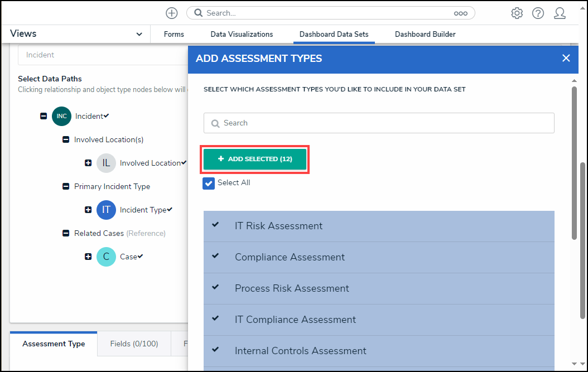Click the C Case node icon

pyautogui.click(x=106, y=257)
